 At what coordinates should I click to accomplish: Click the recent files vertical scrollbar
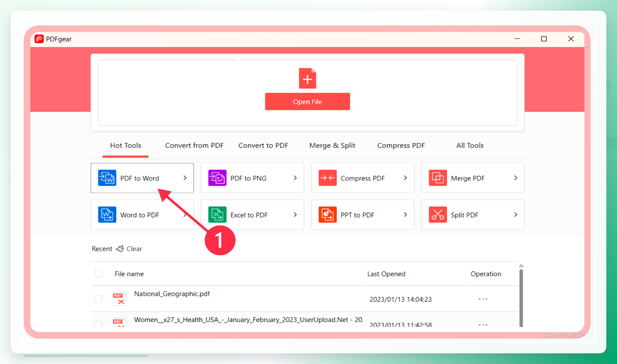pyautogui.click(x=521, y=298)
